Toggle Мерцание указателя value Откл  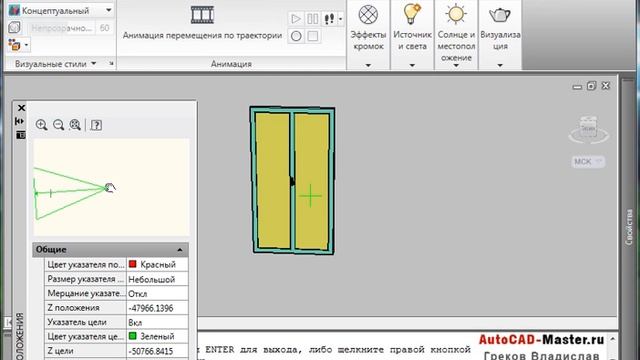[x=158, y=293]
